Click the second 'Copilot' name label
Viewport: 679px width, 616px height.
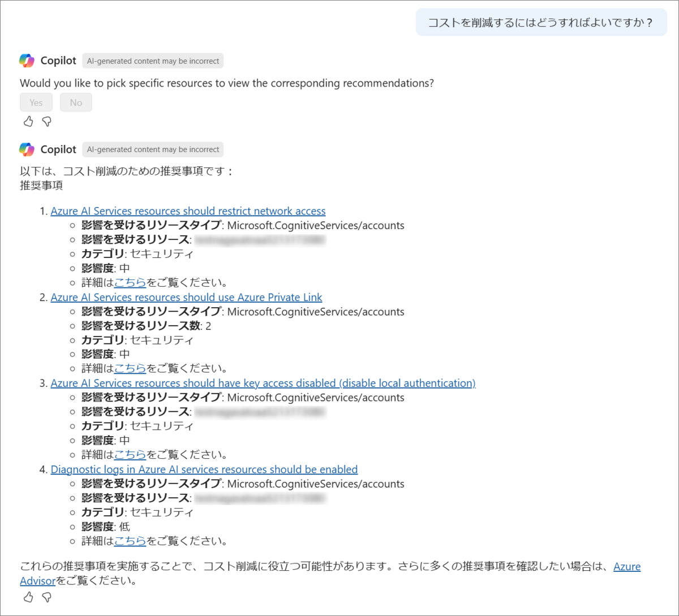click(x=58, y=149)
